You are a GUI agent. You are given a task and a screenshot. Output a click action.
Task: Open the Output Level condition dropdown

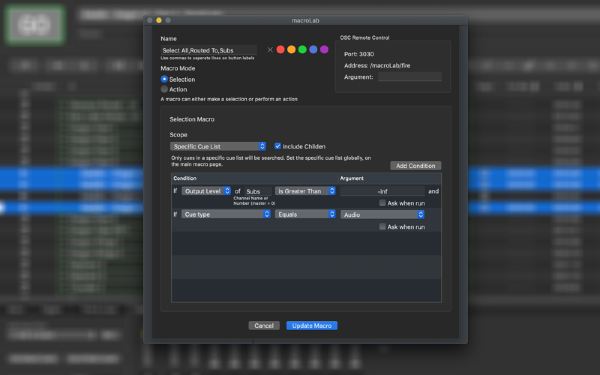[x=206, y=191]
